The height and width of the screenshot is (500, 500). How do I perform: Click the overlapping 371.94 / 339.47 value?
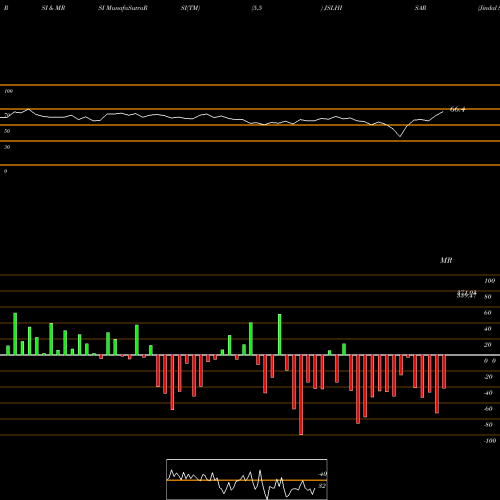pyautogui.click(x=467, y=294)
